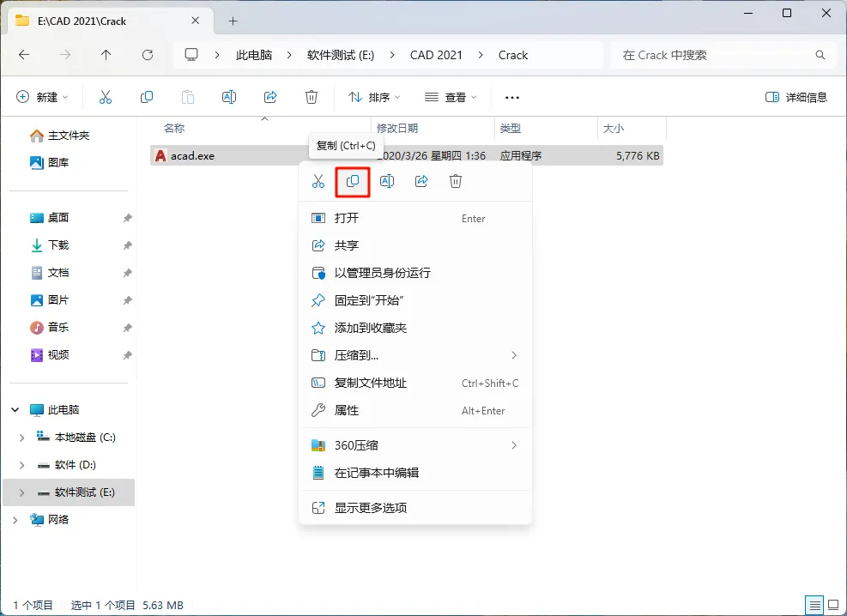Go up one folder level

coord(106,55)
